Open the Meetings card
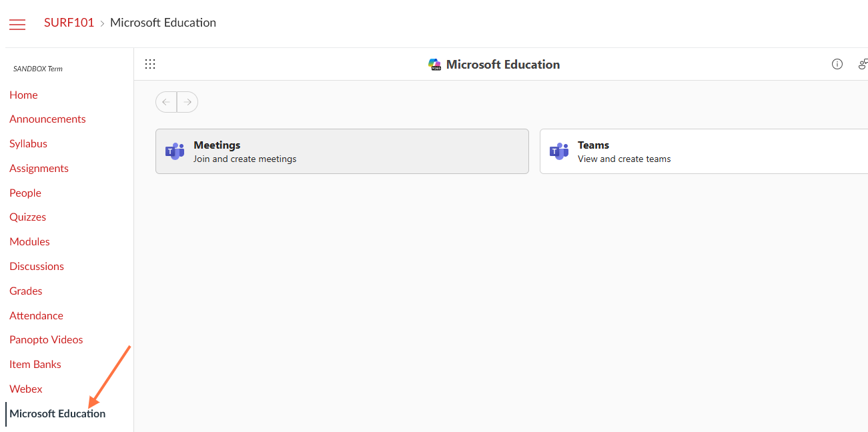The image size is (868, 432). 342,151
